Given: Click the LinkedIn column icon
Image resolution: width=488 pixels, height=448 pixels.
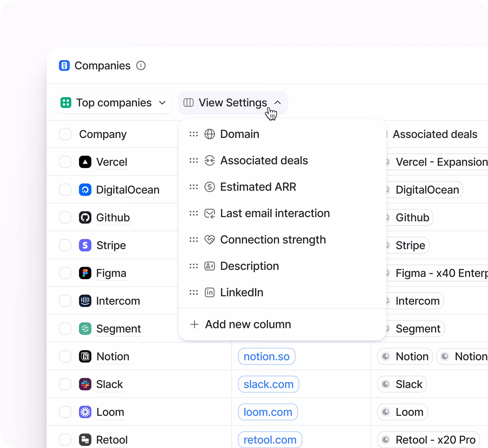Looking at the screenshot, I should (209, 292).
